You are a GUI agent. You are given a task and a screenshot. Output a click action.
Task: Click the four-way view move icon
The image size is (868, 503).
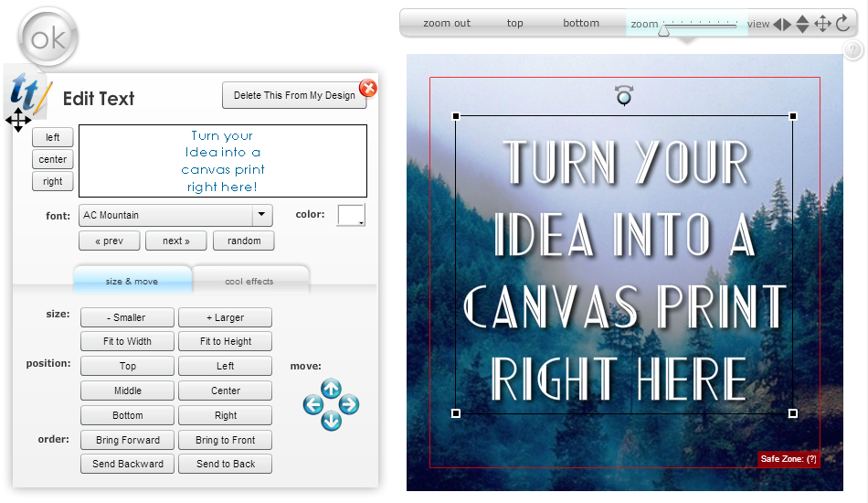pyautogui.click(x=823, y=24)
